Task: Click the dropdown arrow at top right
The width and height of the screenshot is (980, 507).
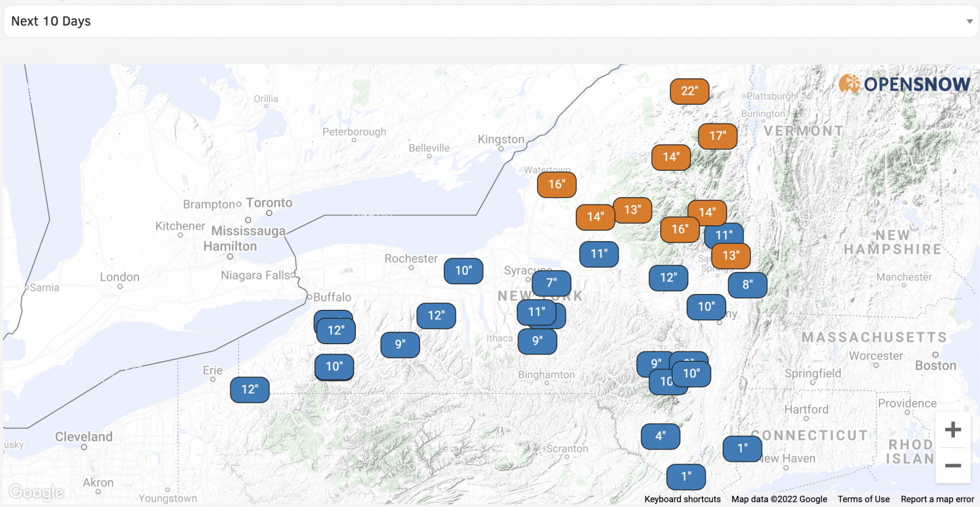Action: tap(969, 21)
